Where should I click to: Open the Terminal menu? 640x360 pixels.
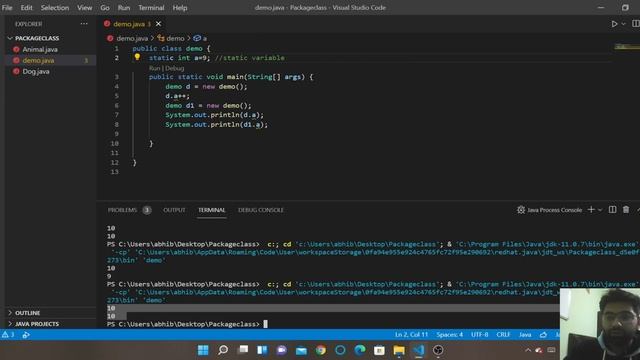tap(151, 8)
